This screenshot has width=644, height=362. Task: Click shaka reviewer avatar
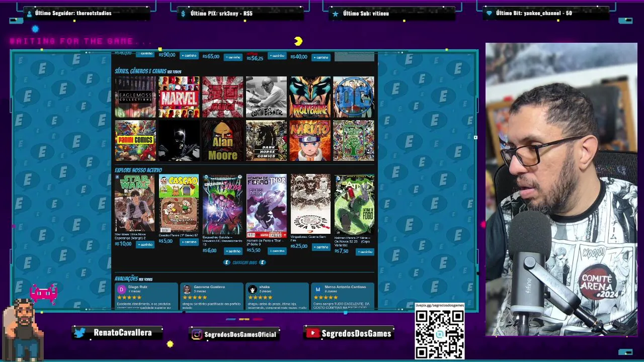[253, 290]
